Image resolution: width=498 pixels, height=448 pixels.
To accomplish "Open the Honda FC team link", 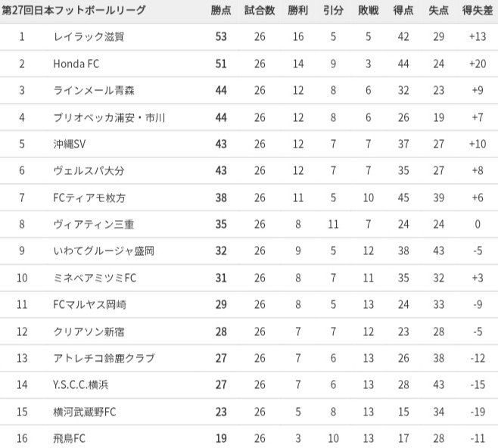I will pyautogui.click(x=79, y=64).
